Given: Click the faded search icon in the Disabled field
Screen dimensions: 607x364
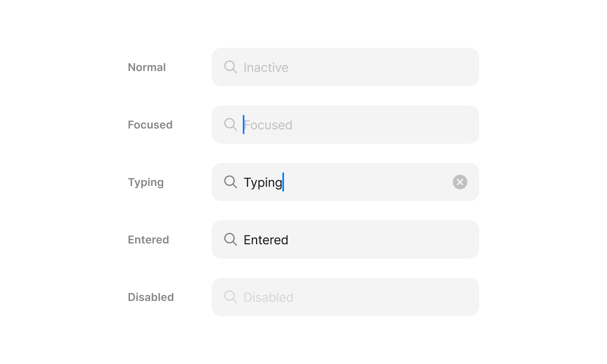Looking at the screenshot, I should pyautogui.click(x=230, y=297).
